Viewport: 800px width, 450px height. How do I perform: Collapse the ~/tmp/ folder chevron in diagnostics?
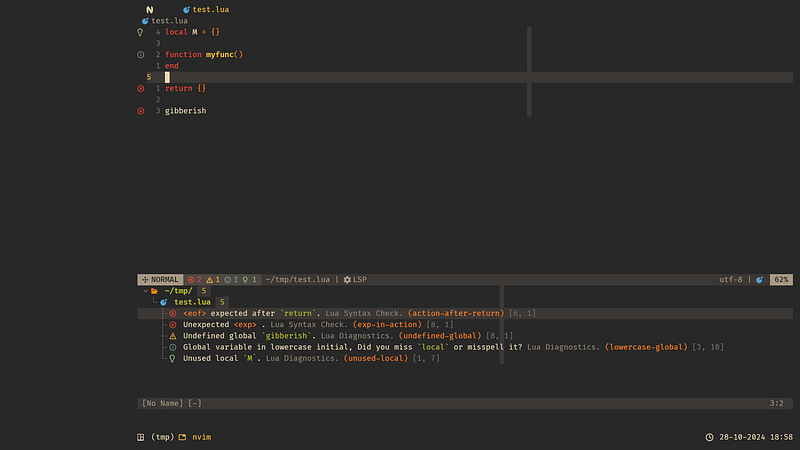tap(146, 291)
